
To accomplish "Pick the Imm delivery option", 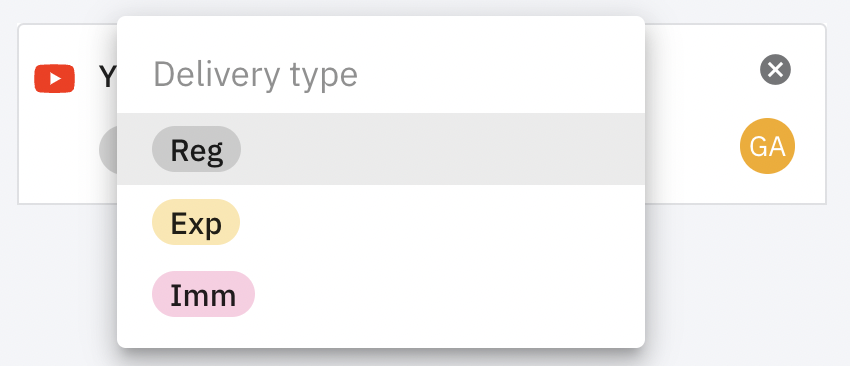I will [x=381, y=294].
